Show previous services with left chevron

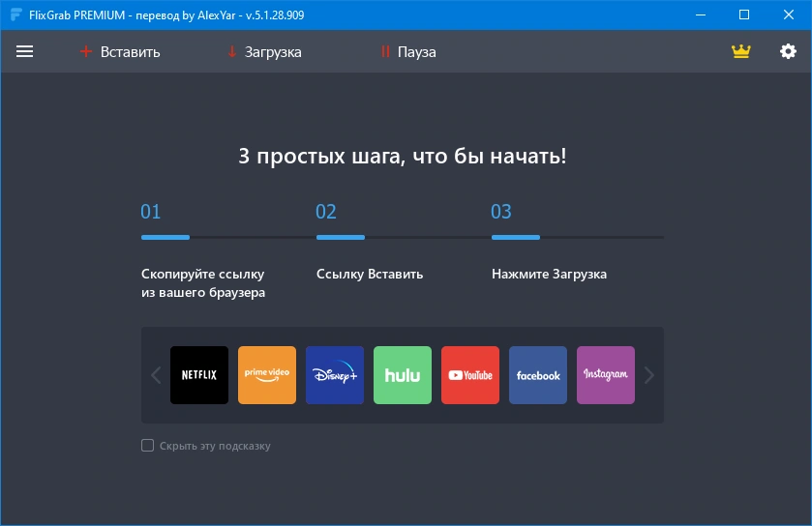click(156, 375)
